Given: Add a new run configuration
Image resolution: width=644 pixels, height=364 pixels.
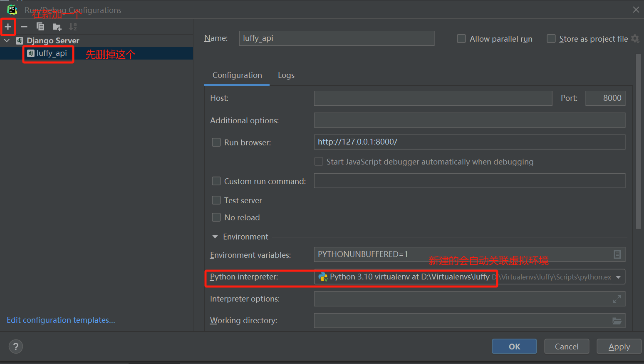Looking at the screenshot, I should tap(8, 27).
